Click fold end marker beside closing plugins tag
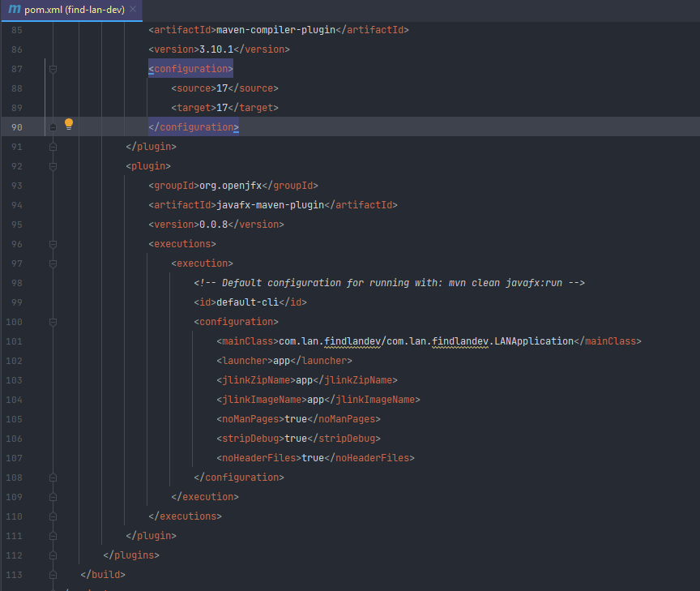Image resolution: width=700 pixels, height=591 pixels. tap(53, 555)
